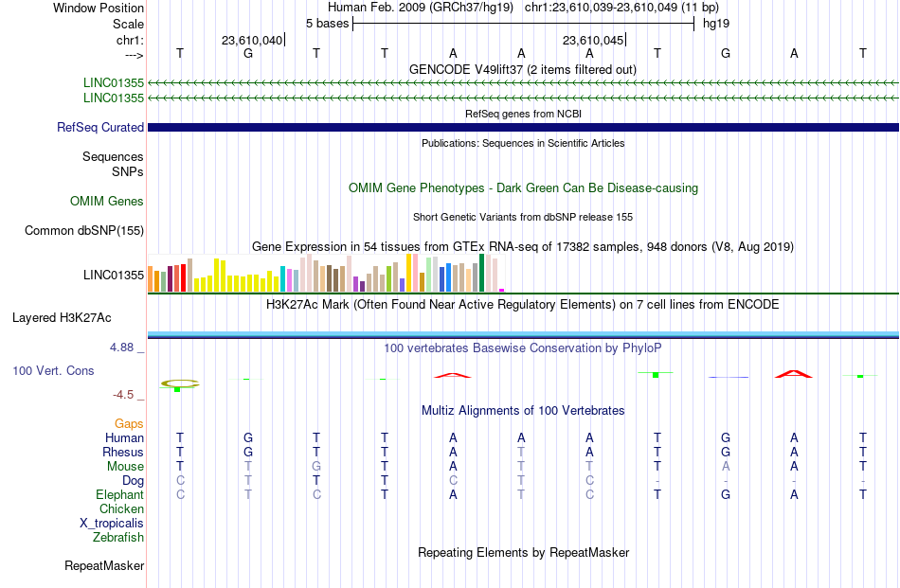
Task: Open the OMIM Gene Phenotypes track title
Action: pyautogui.click(x=523, y=188)
